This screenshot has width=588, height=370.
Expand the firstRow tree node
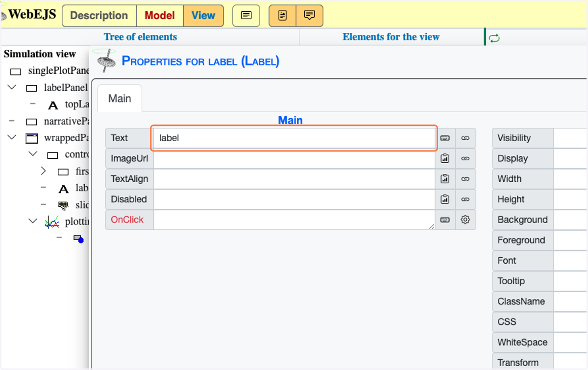[x=43, y=171]
